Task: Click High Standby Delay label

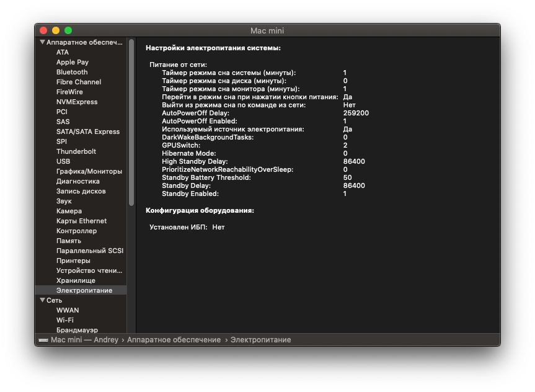Action: [195, 161]
